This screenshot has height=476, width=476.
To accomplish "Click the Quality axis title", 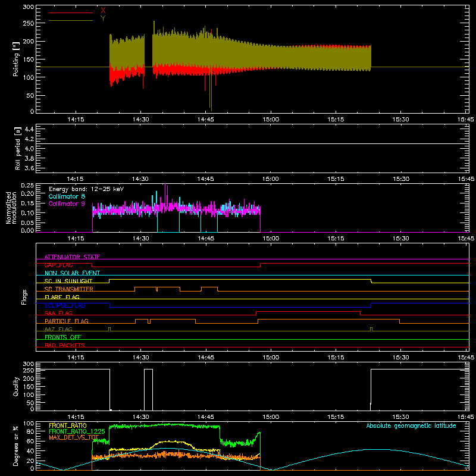I will [x=16, y=386].
